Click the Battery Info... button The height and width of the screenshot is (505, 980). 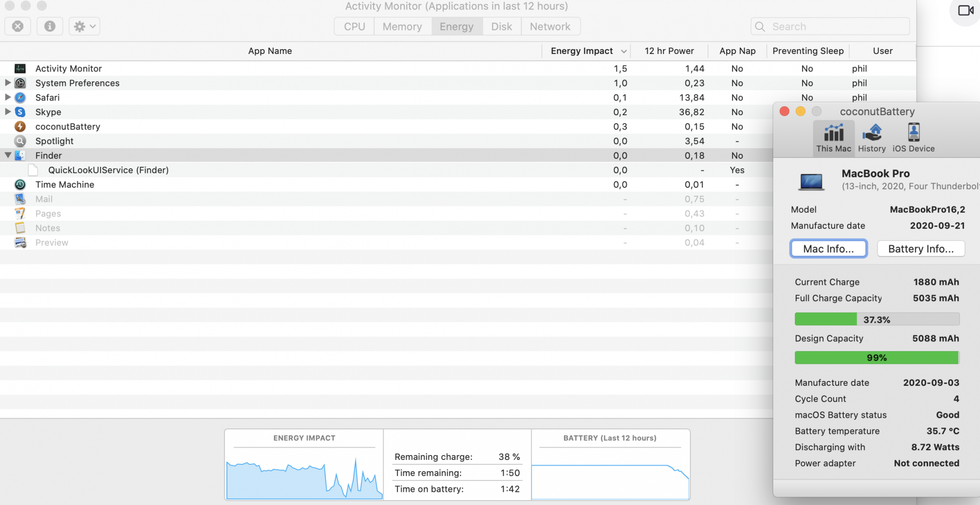pos(921,249)
